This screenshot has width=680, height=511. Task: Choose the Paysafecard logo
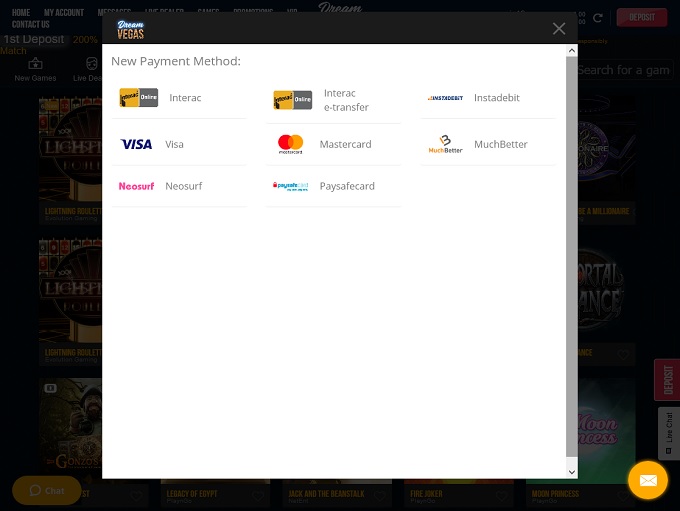click(290, 186)
